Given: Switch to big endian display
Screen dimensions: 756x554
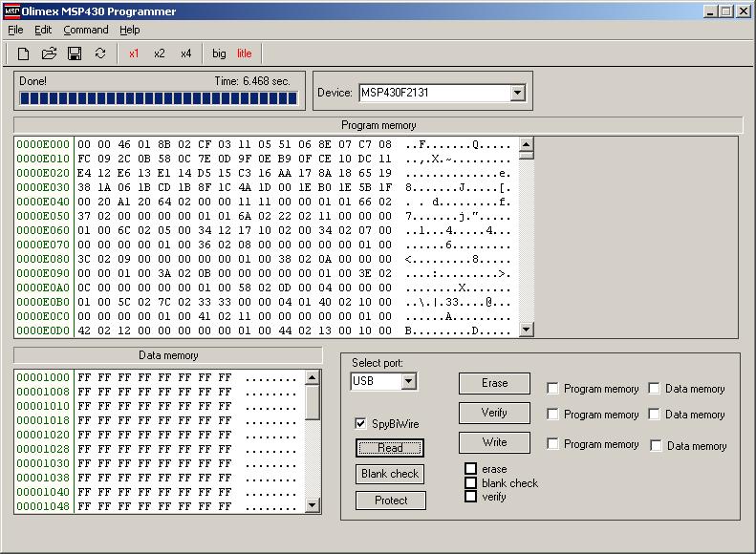Looking at the screenshot, I should pyautogui.click(x=219, y=53).
